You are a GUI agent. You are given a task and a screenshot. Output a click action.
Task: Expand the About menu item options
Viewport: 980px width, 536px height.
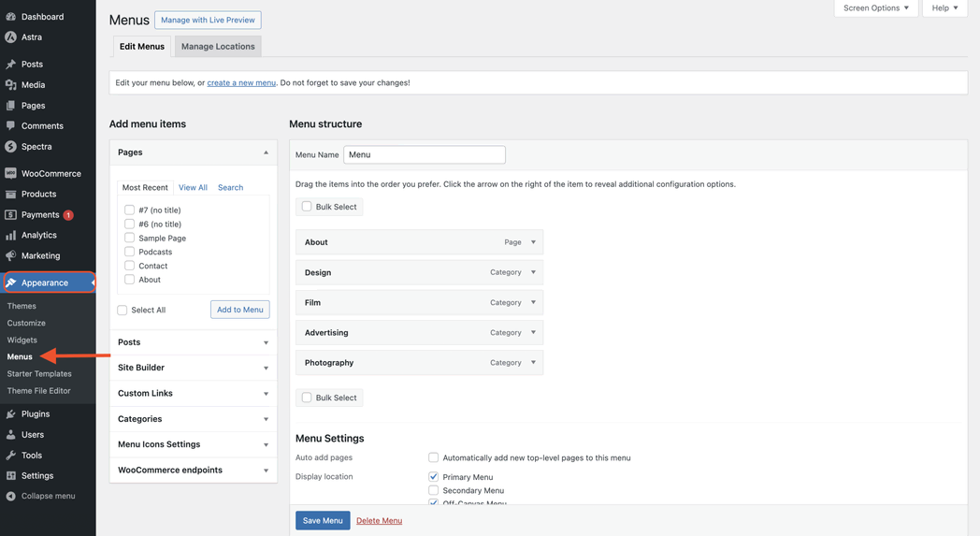point(533,242)
